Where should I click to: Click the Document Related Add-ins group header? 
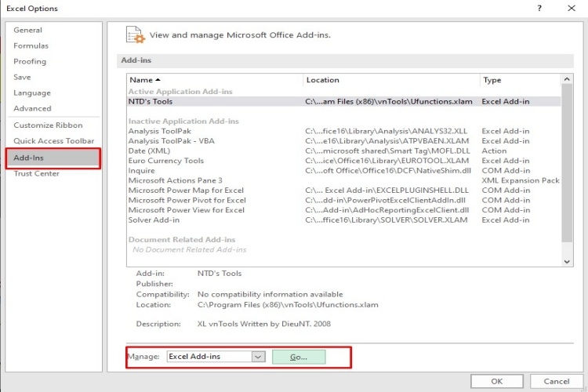[182, 240]
